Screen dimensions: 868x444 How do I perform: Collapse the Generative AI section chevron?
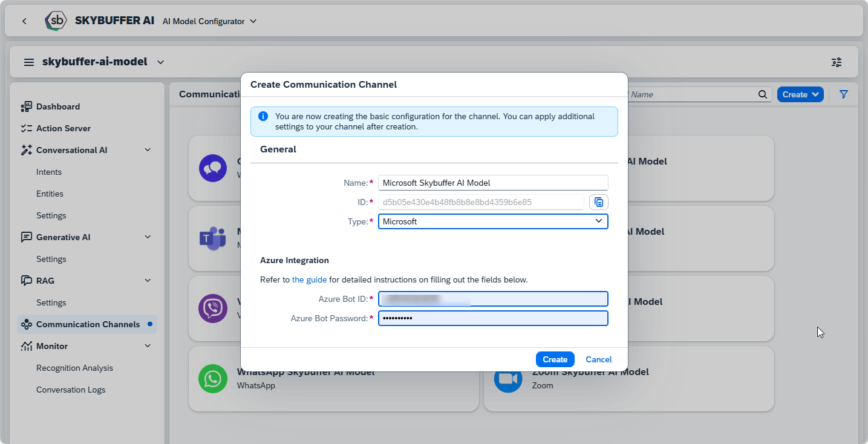point(148,237)
